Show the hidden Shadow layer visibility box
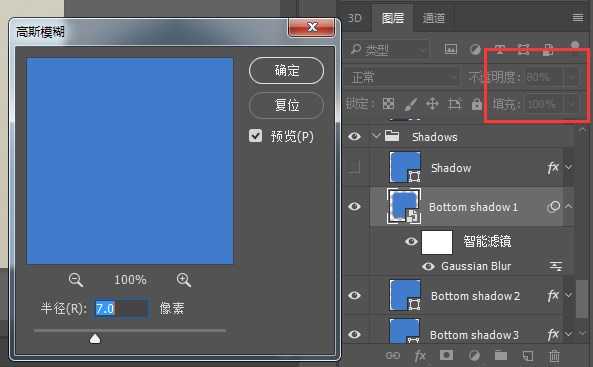This screenshot has height=367, width=593. click(x=354, y=167)
